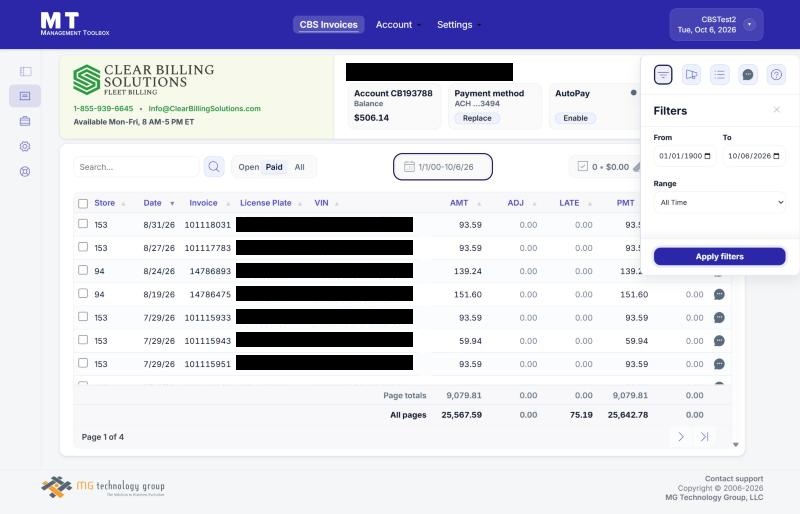The height and width of the screenshot is (514, 800).
Task: Click Contact support link in footer
Action: click(734, 479)
